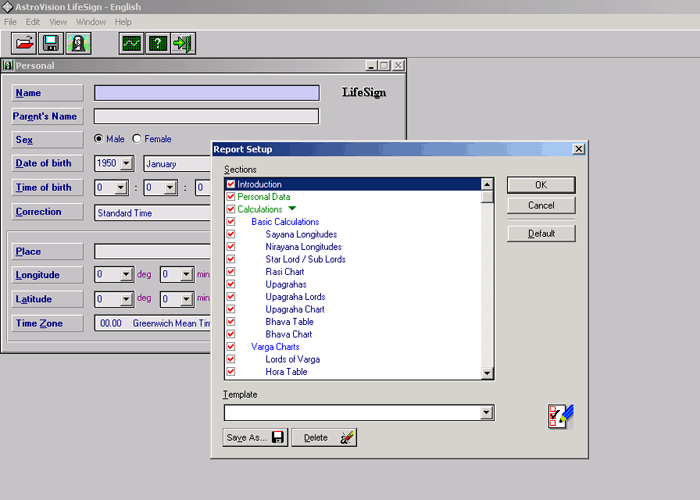
Task: Open the portrait personal data icon
Action: [78, 44]
